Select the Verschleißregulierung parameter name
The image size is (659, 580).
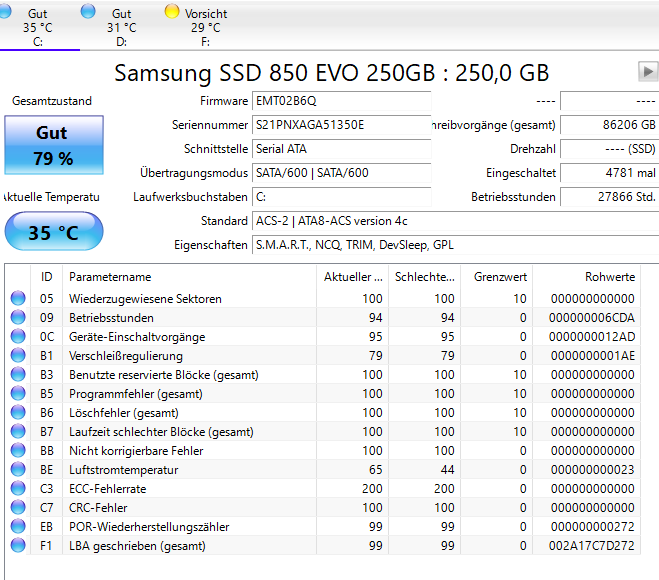pyautogui.click(x=126, y=356)
